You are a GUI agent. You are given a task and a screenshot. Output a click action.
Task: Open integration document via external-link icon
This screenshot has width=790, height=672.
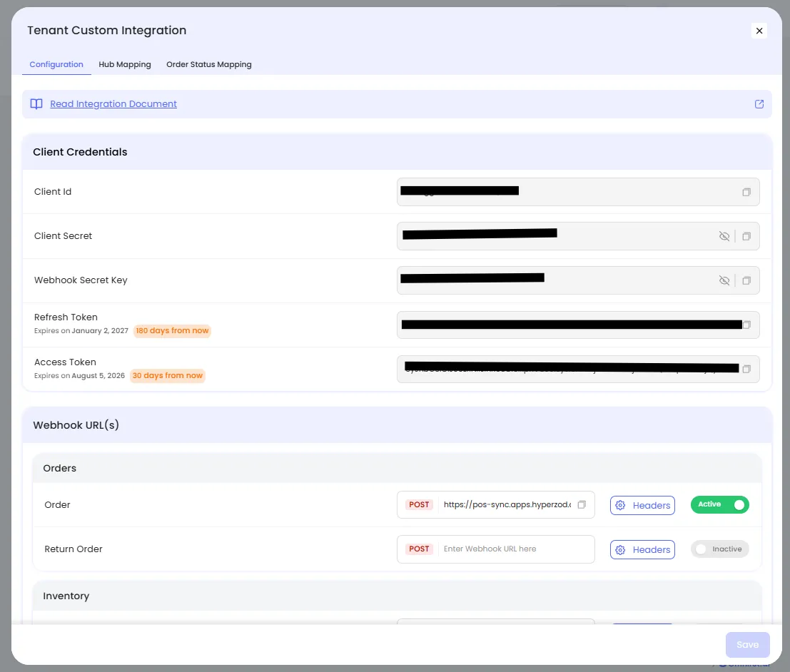tap(759, 103)
